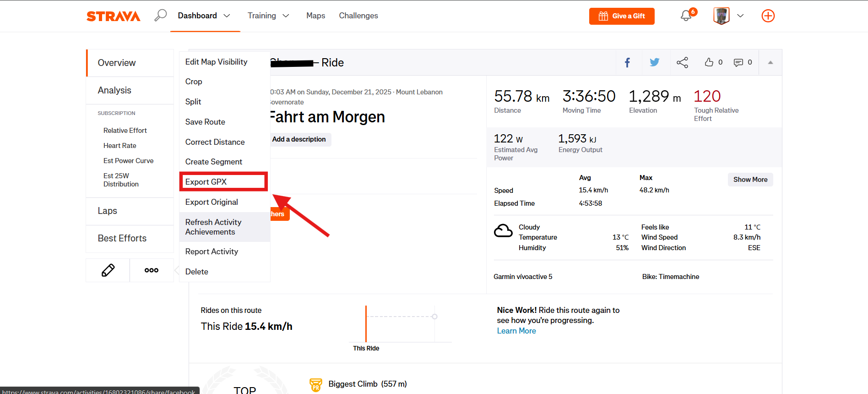Choose Delete from the actions menu

coord(224,272)
